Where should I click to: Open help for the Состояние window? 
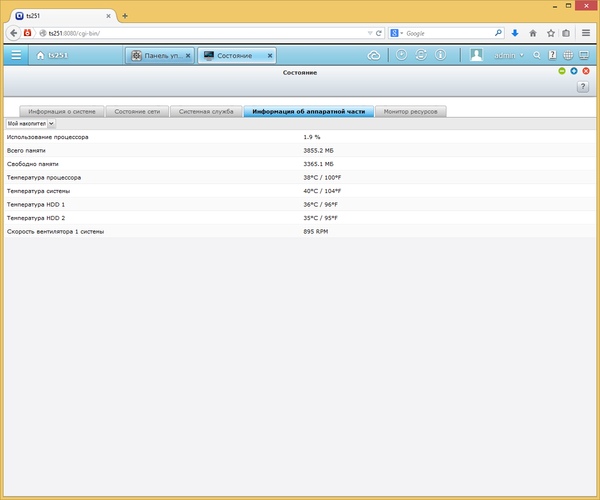point(582,86)
